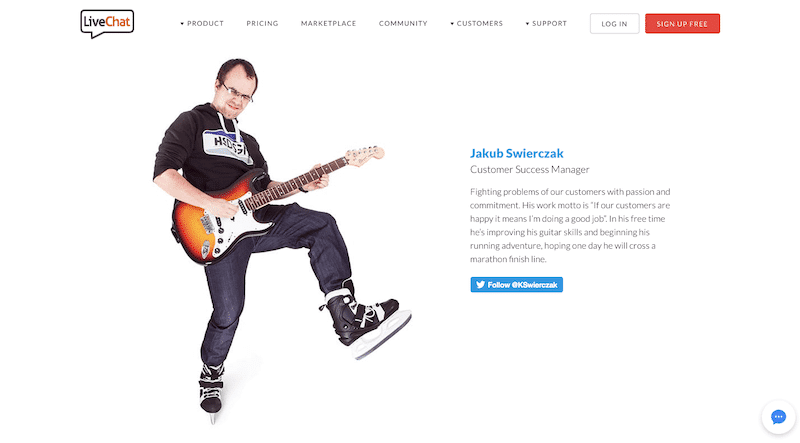Follow @KSwierczak on Twitter
The image size is (800, 443).
516,285
